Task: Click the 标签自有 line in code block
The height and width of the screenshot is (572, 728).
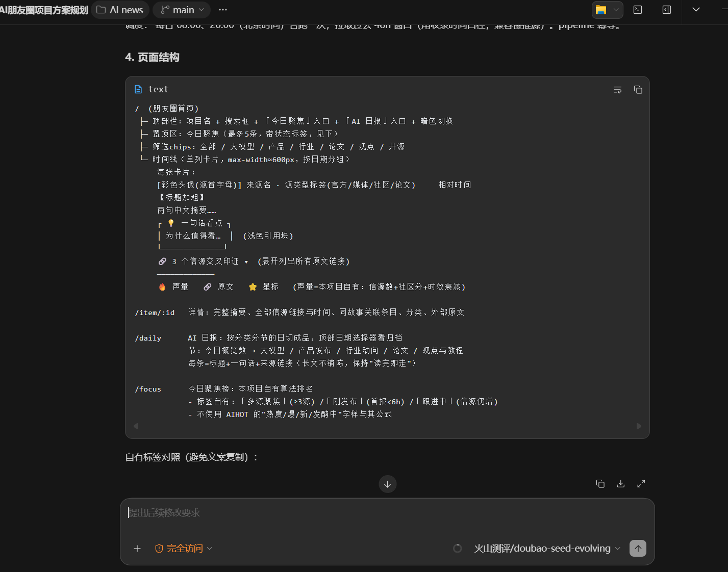Action: pos(343,402)
